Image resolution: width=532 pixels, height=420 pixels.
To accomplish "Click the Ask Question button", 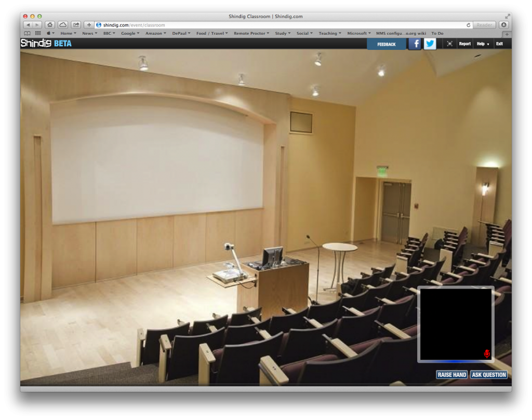I will point(489,375).
